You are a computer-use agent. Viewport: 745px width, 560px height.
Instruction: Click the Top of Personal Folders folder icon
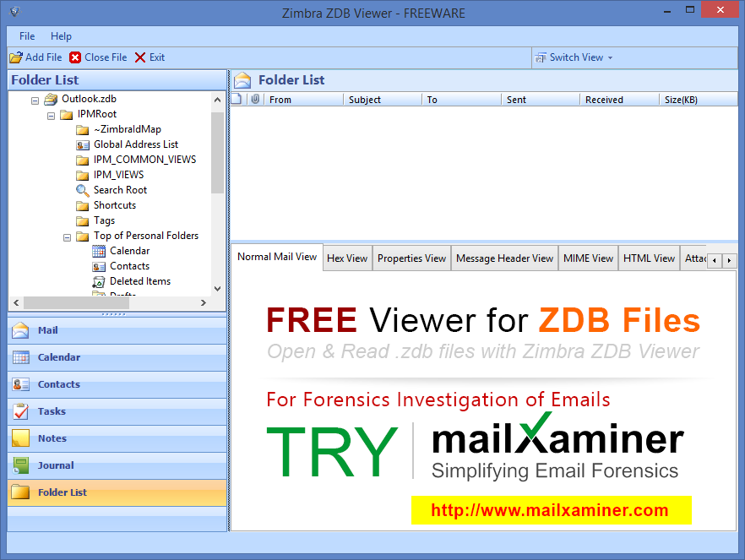pos(83,236)
